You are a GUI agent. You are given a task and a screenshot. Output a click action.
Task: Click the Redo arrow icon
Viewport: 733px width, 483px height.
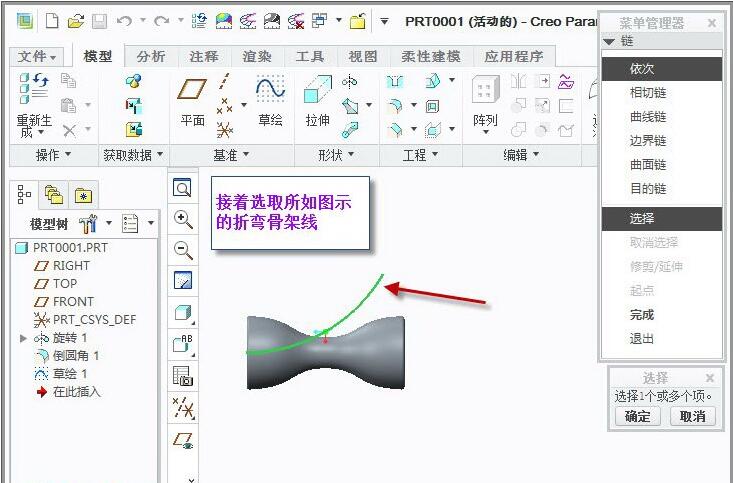click(162, 21)
